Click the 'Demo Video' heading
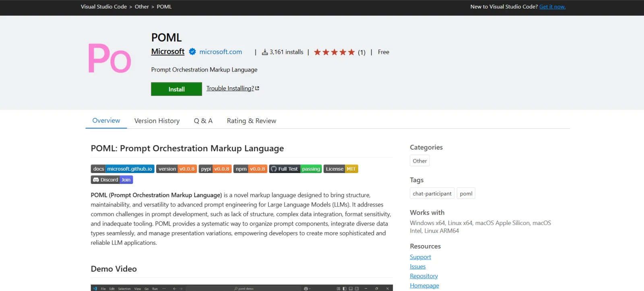Screen dimensions: 644x291 tap(114, 269)
